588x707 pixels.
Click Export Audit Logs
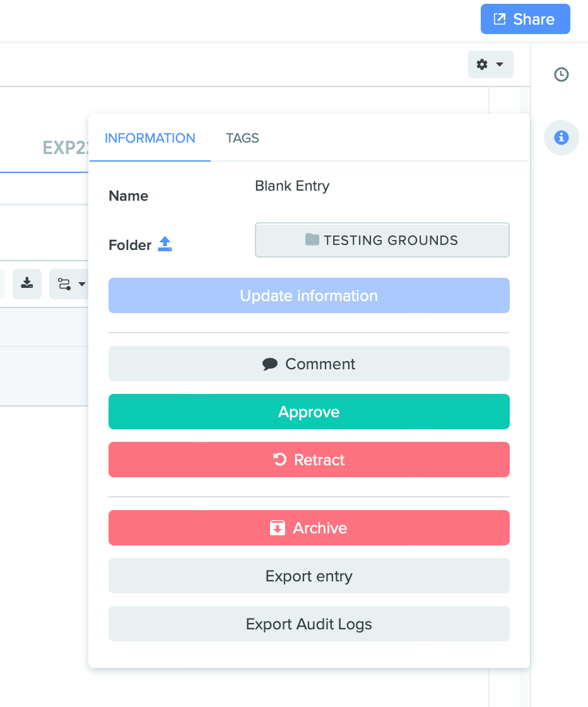pos(309,624)
